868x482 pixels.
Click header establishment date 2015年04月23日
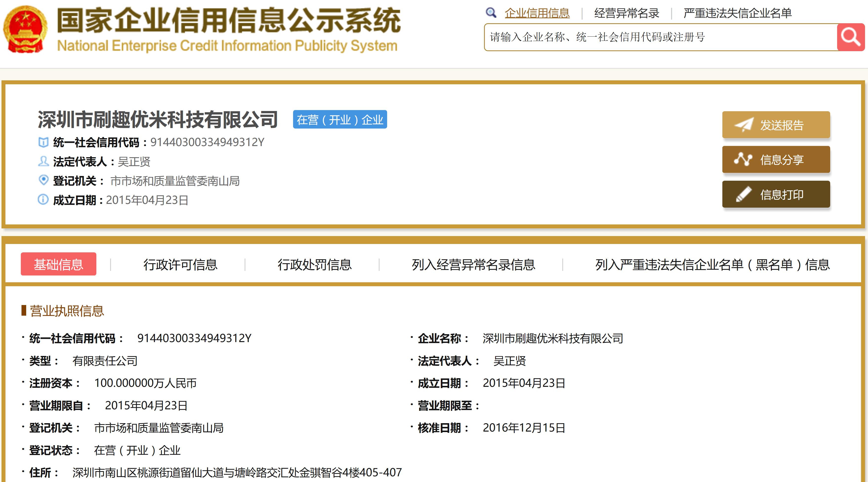click(x=147, y=200)
